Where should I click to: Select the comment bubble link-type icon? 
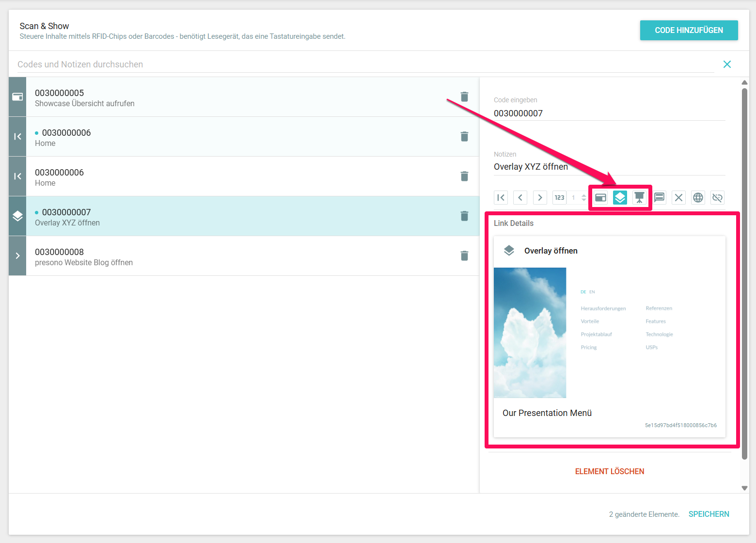point(659,197)
